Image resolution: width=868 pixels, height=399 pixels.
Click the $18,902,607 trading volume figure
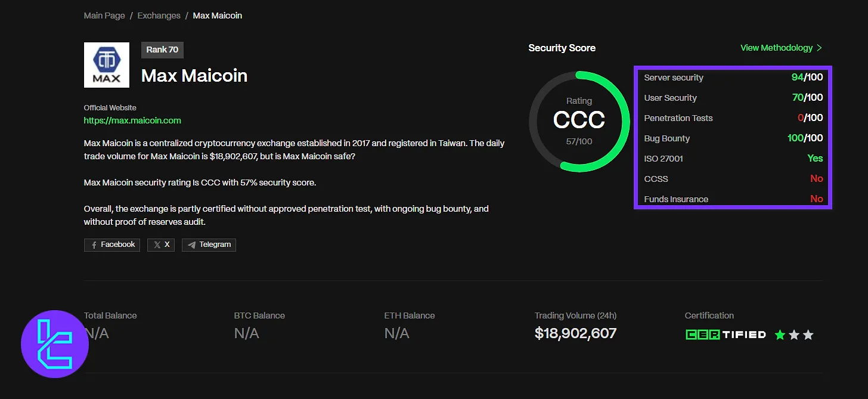click(x=575, y=333)
